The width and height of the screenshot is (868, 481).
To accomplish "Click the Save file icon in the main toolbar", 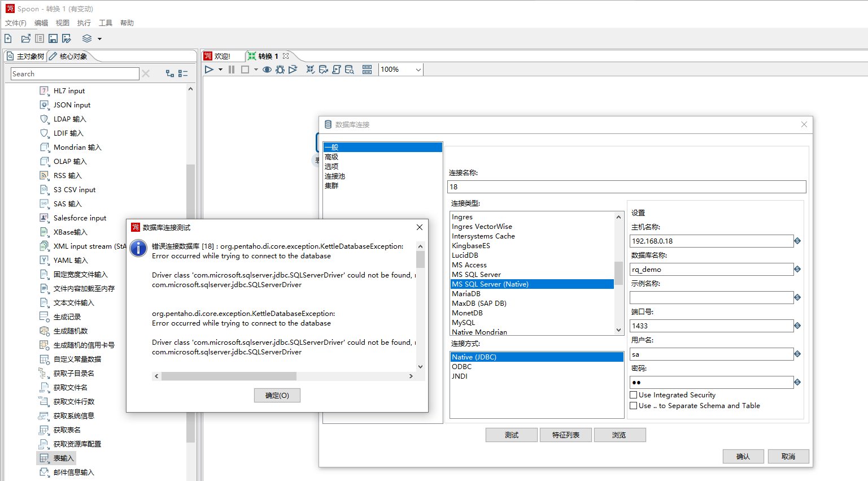I will coord(53,38).
